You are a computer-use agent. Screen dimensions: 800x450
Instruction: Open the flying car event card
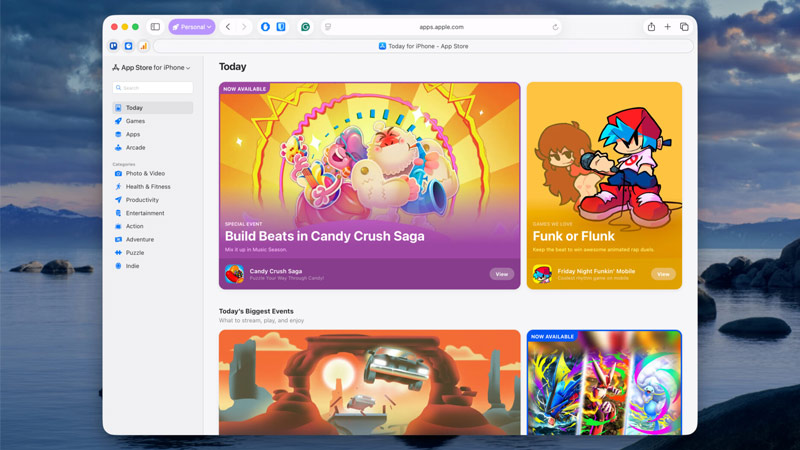pos(369,382)
